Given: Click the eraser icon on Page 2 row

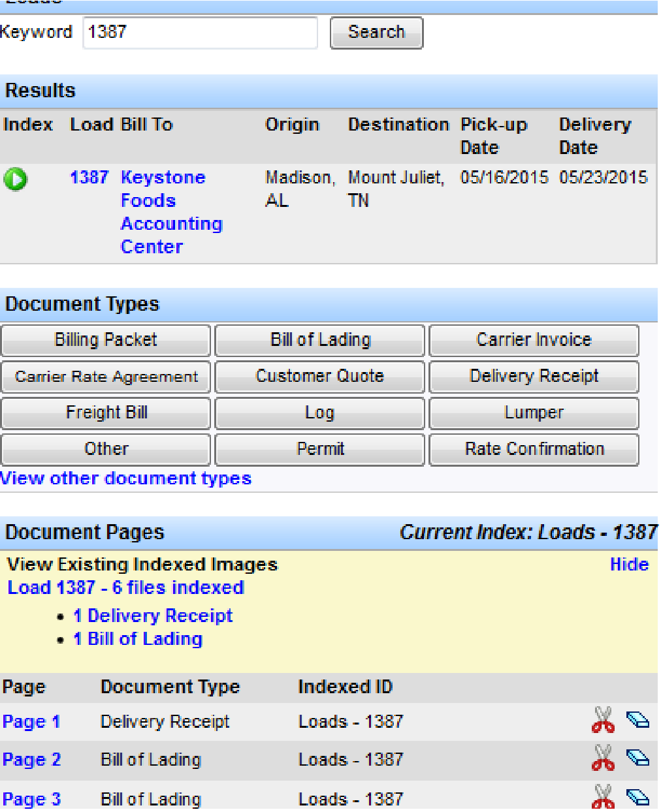Looking at the screenshot, I should click(x=637, y=757).
